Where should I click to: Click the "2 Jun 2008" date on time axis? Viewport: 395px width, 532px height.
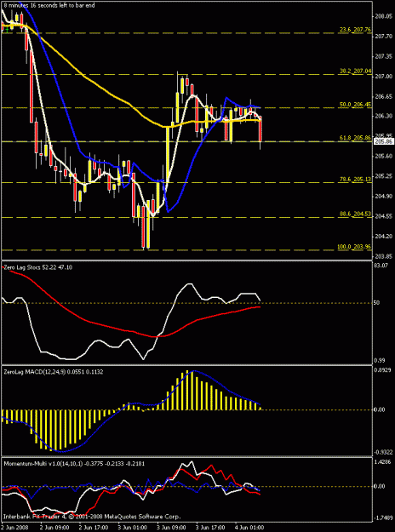click(x=14, y=528)
